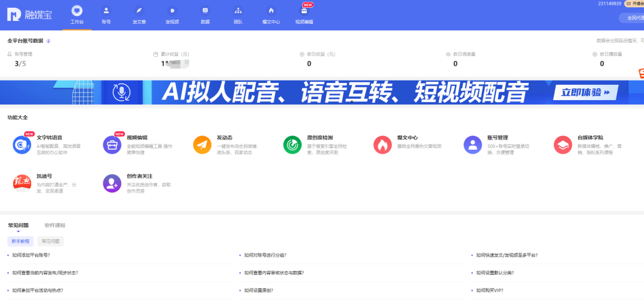Click the 功能大全 section heading
The height and width of the screenshot is (303, 644).
(18, 118)
